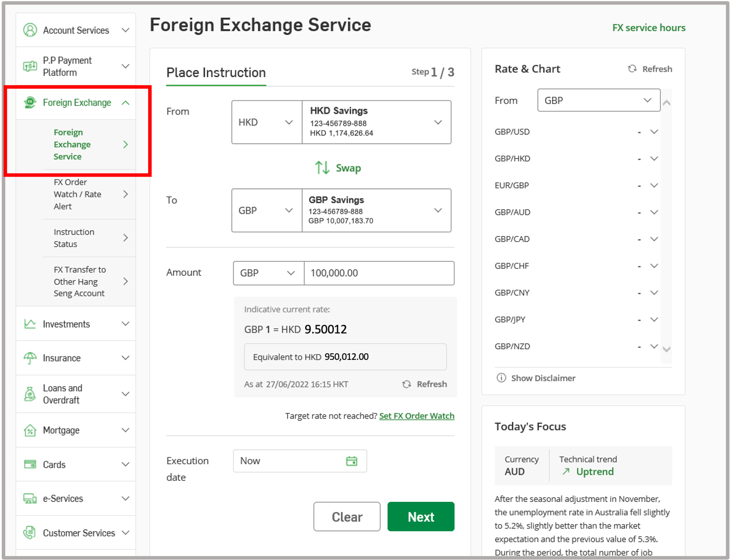Click the Show Disclaimer link

(543, 378)
